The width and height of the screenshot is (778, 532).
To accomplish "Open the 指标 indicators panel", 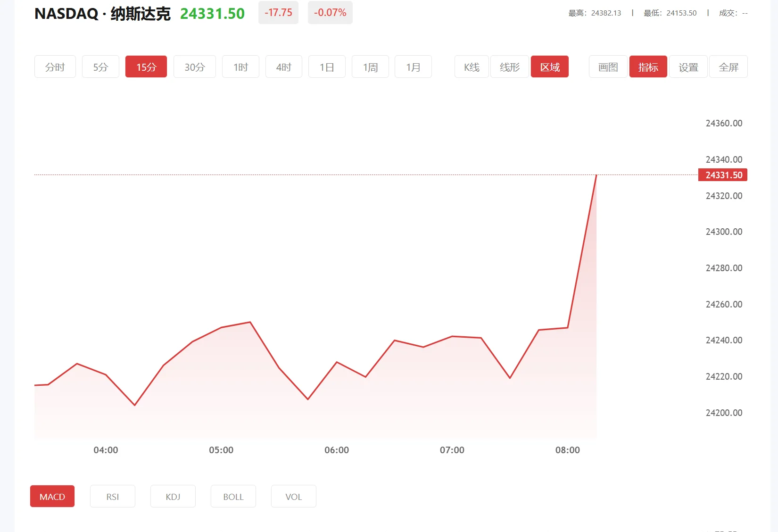I will tap(648, 66).
